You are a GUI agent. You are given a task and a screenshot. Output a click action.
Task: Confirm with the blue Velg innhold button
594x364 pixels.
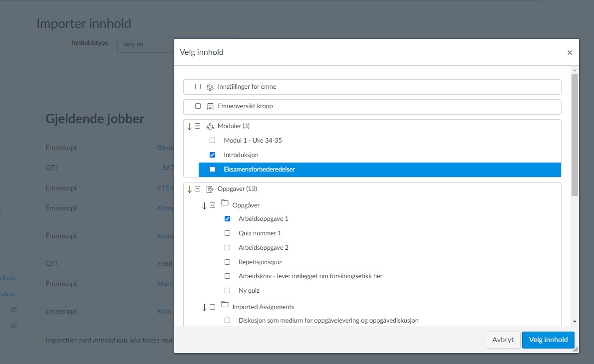(x=548, y=340)
